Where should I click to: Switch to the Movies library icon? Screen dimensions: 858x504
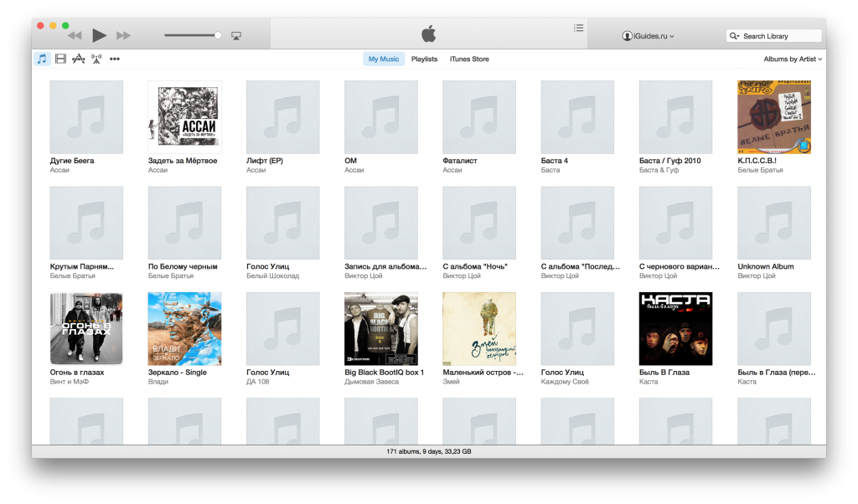point(60,59)
